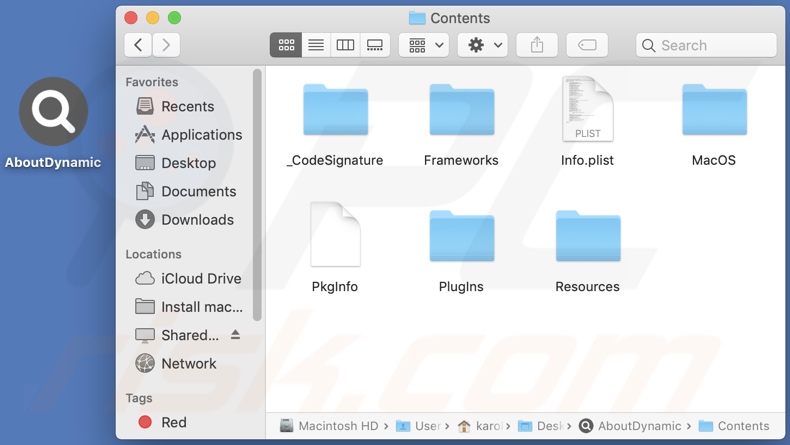Viewport: 790px width, 445px height.
Task: Go forward with the right arrow button
Action: 166,45
